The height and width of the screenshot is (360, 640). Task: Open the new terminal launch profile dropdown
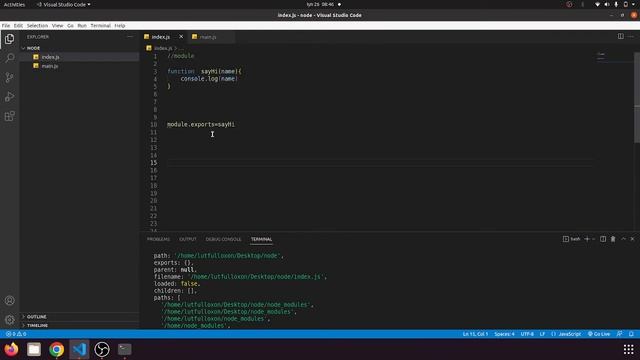[593, 239]
